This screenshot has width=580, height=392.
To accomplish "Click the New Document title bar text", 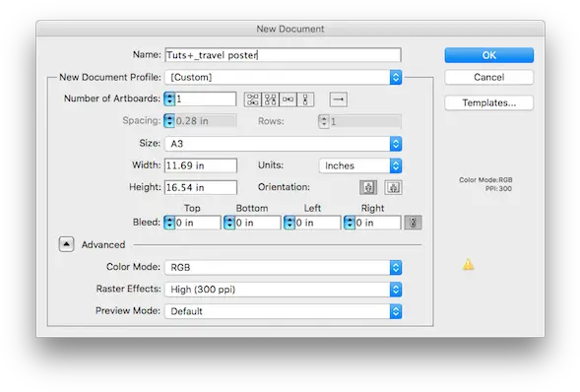I will pyautogui.click(x=290, y=29).
